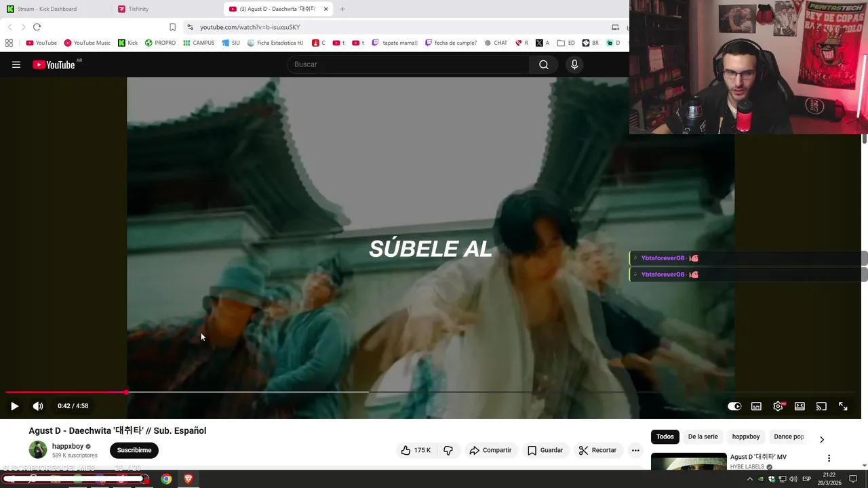Reload the current page

coord(37,27)
